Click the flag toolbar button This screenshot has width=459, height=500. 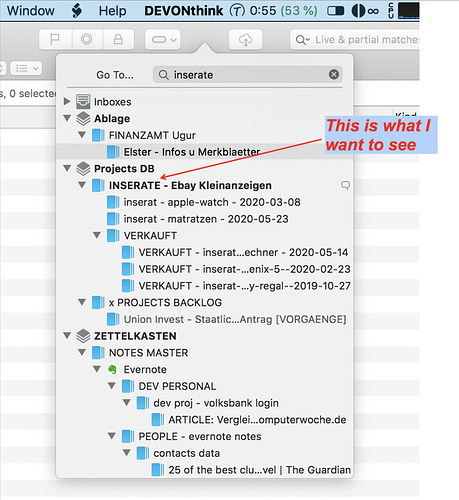click(55, 40)
